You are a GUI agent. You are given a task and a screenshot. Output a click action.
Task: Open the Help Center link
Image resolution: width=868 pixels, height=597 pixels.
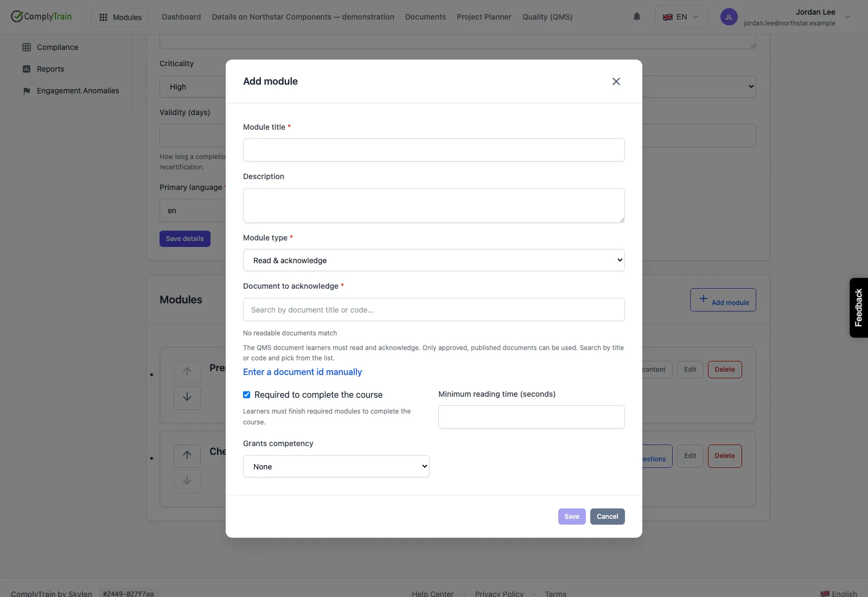pyautogui.click(x=432, y=594)
